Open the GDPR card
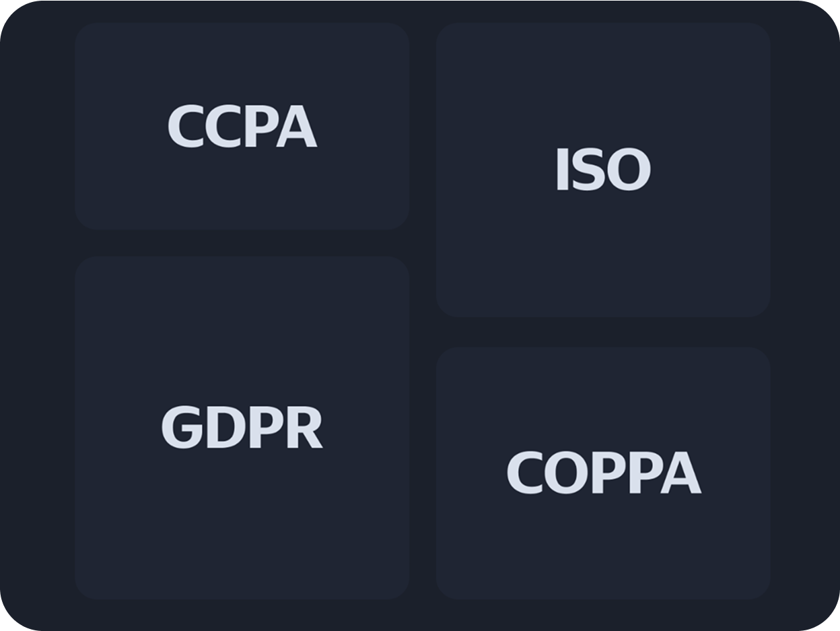The image size is (840, 631). coord(242,428)
